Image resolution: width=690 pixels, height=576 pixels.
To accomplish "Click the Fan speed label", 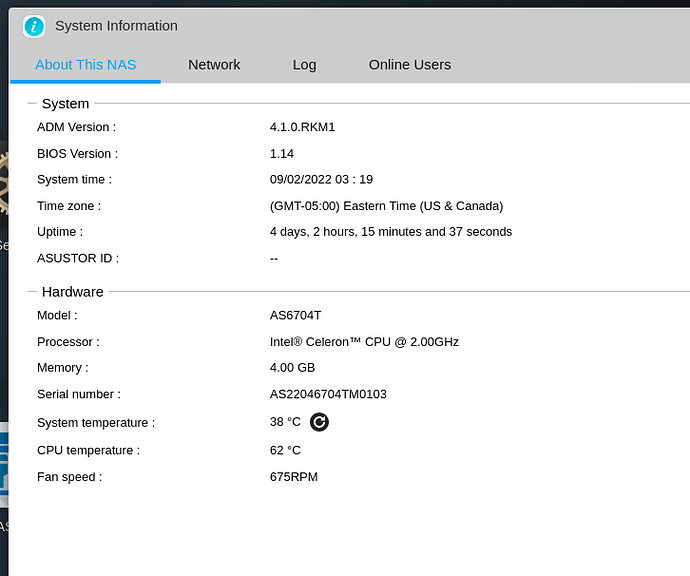I will (x=70, y=477).
